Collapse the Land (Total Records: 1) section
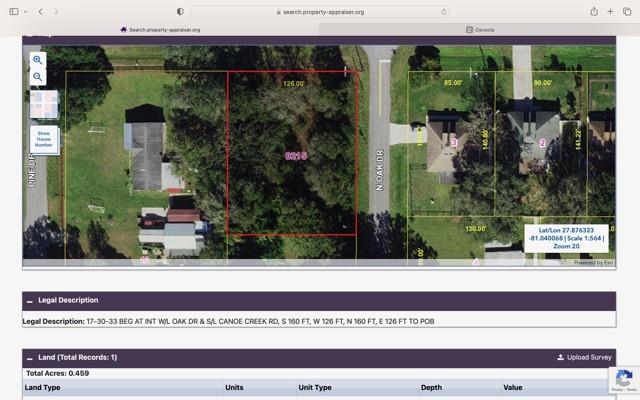Viewport: 640px width, 400px height. tap(30, 357)
